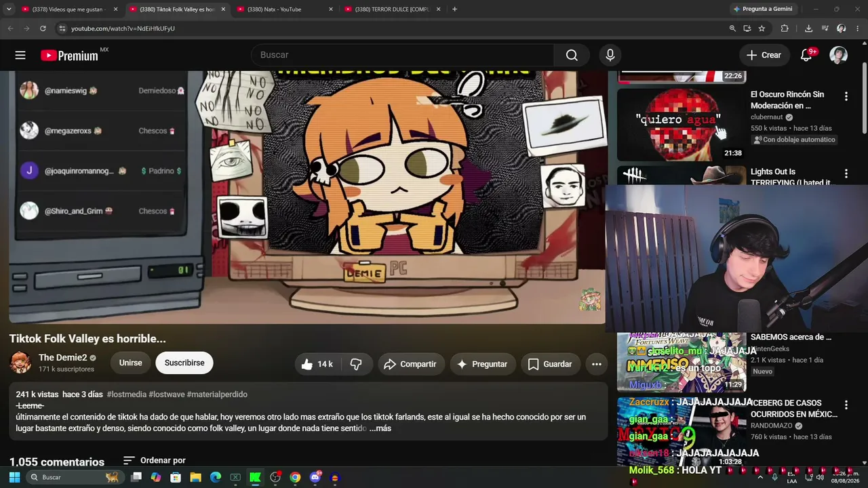Open the Chrome three-dot menu
Image resolution: width=868 pixels, height=488 pixels.
(x=857, y=28)
